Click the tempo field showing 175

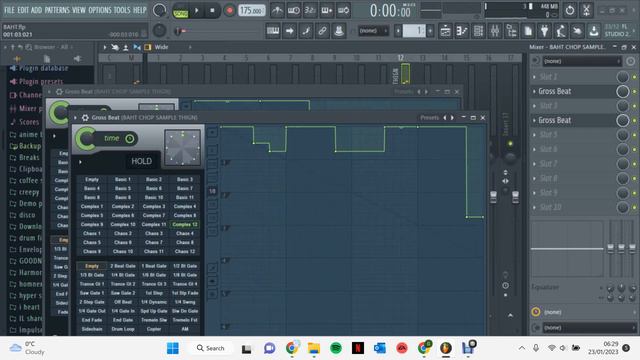[x=251, y=11]
